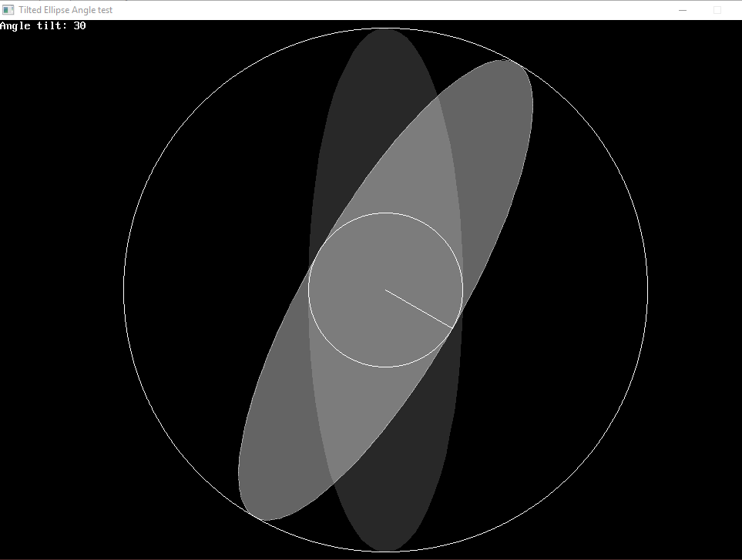This screenshot has height=560, width=742.
Task: Minimize the Tilted Ellipse Angle test window
Action: pos(683,10)
